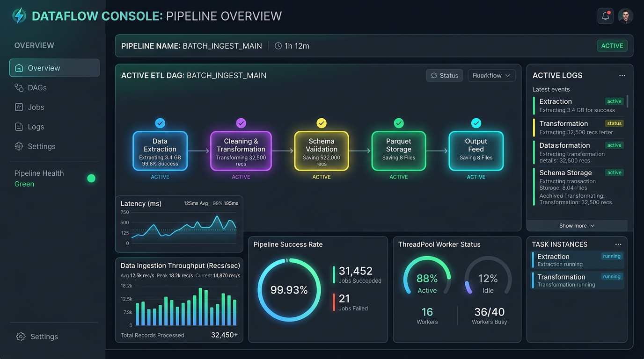Open the user profile avatar
Viewport: 644px width, 359px height.
(x=625, y=16)
